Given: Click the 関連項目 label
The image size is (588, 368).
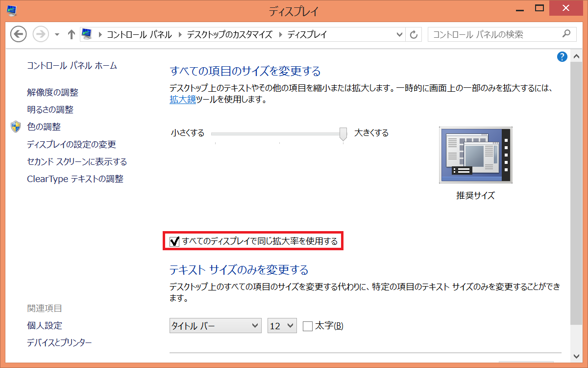Looking at the screenshot, I should pyautogui.click(x=45, y=308).
